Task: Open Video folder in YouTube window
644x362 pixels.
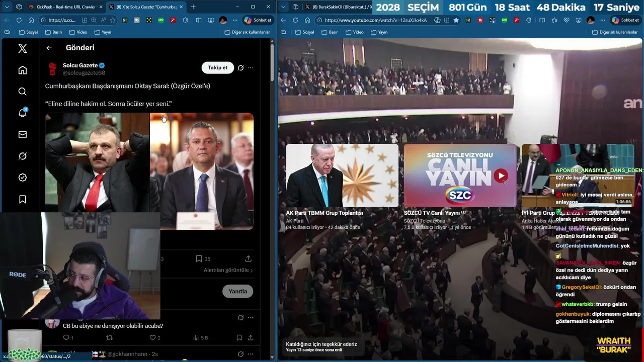Action: tap(354, 32)
